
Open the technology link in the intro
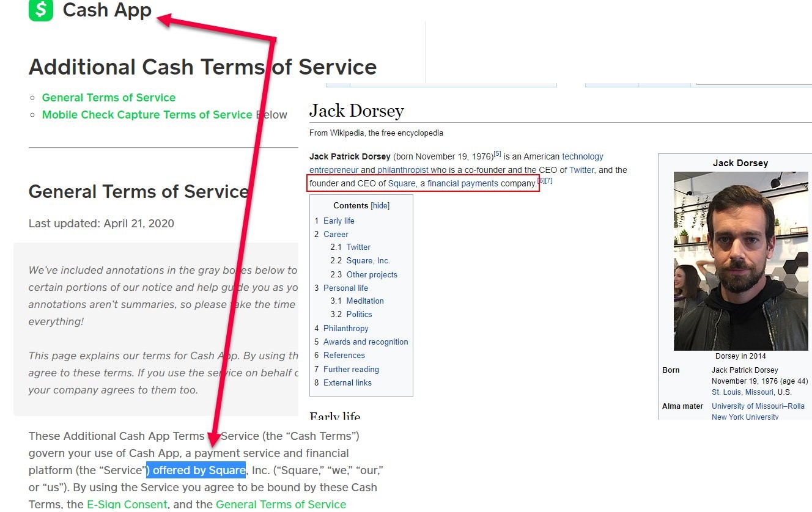[583, 156]
